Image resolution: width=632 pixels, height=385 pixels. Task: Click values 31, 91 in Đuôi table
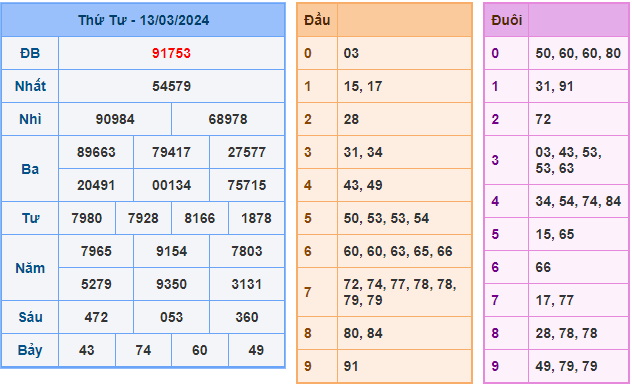coord(554,86)
